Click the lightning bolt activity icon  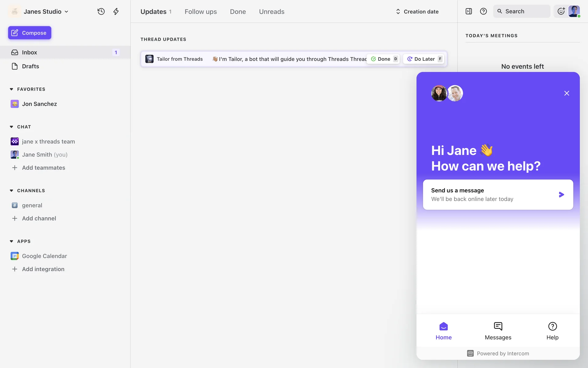116,12
